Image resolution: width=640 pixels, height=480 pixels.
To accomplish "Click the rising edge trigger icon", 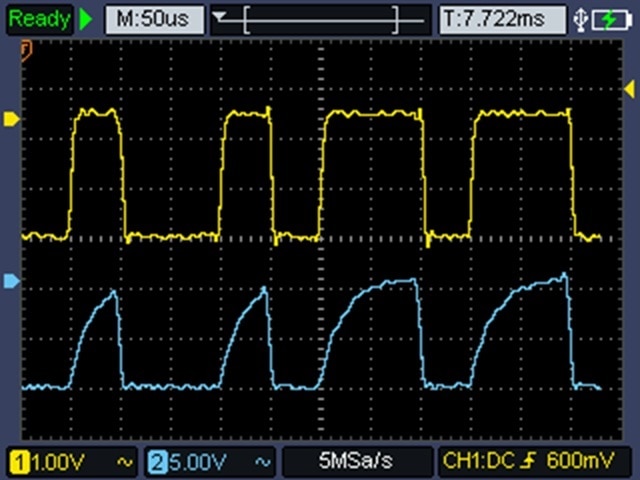I will tap(529, 461).
